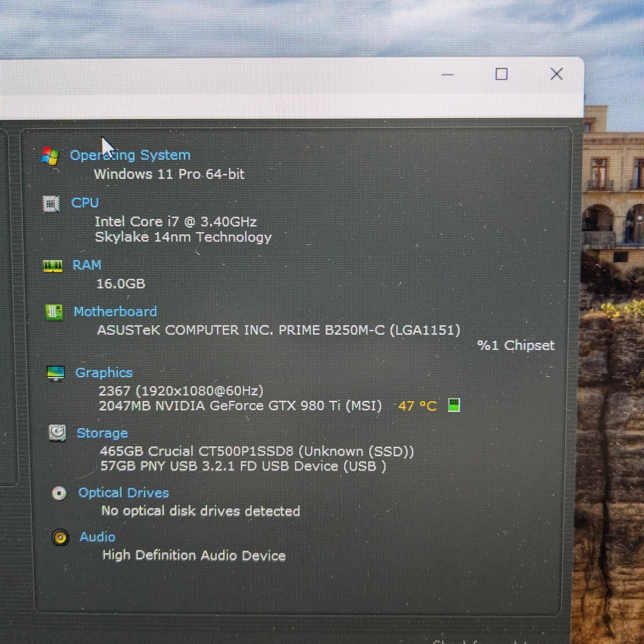
Task: Select the Windows 11 Pro 64-bit text
Action: tap(169, 174)
